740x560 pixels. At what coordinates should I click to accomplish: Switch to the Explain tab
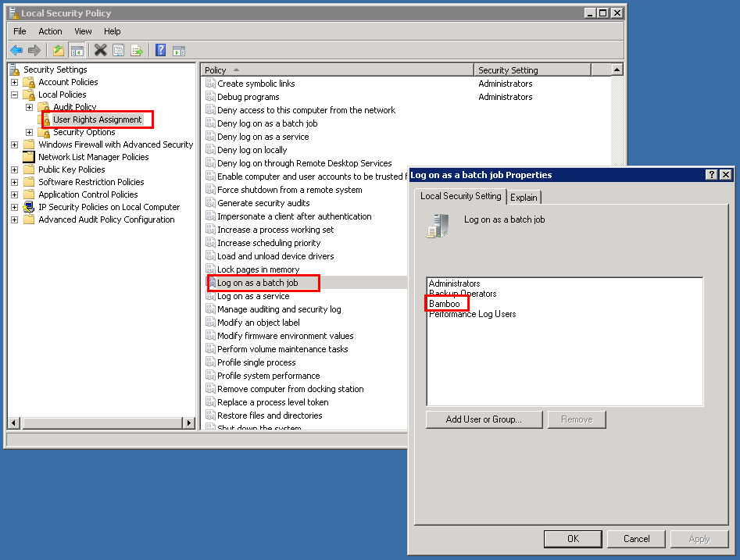point(524,198)
